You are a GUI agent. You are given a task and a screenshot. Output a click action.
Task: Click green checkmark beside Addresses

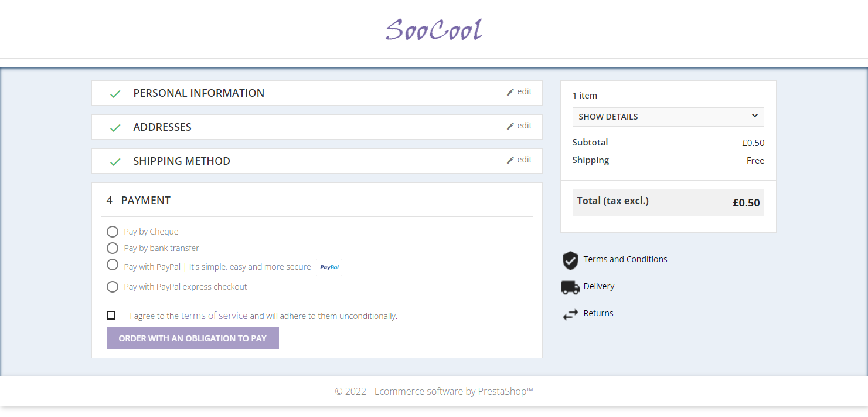(x=115, y=128)
